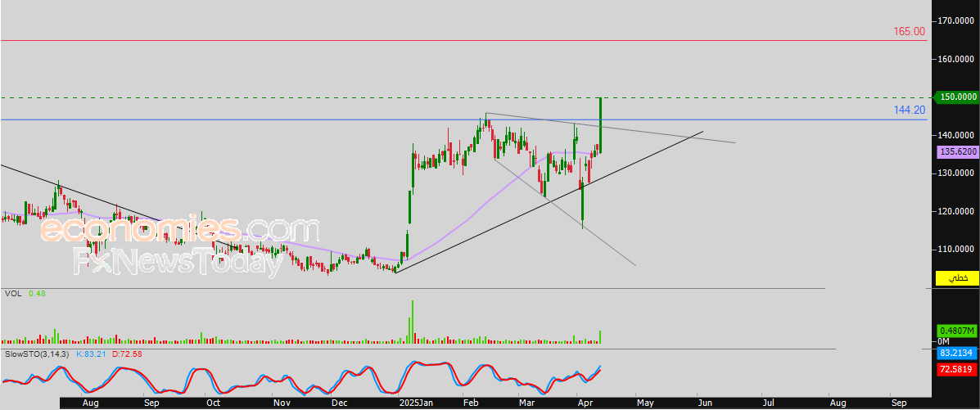Click the VOL indicator label
This screenshot has height=410, width=980.
12,293
